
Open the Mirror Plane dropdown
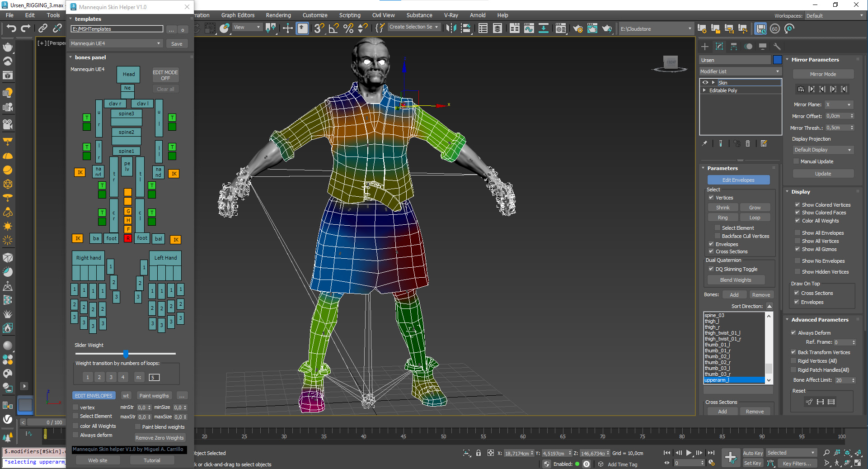[838, 104]
